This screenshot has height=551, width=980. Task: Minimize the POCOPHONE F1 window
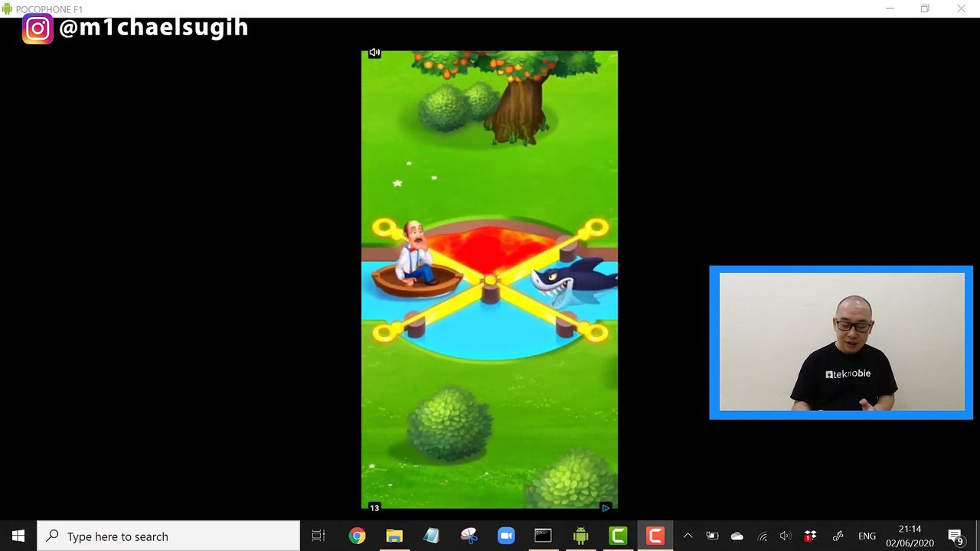pyautogui.click(x=890, y=8)
